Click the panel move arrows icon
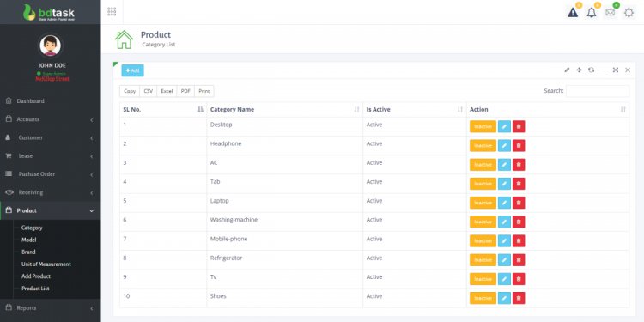Viewport: 644px width, 322px height. pyautogui.click(x=579, y=70)
